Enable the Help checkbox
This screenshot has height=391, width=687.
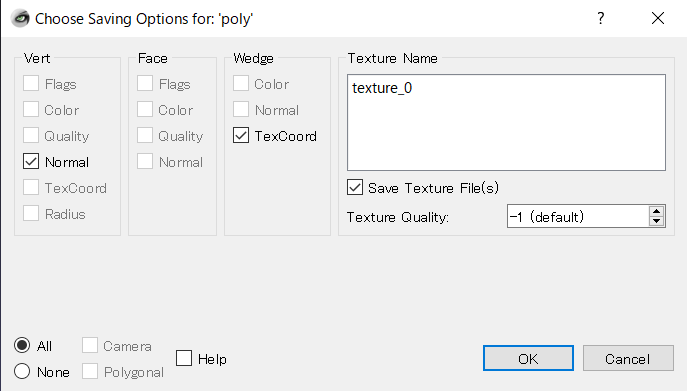[x=184, y=359]
